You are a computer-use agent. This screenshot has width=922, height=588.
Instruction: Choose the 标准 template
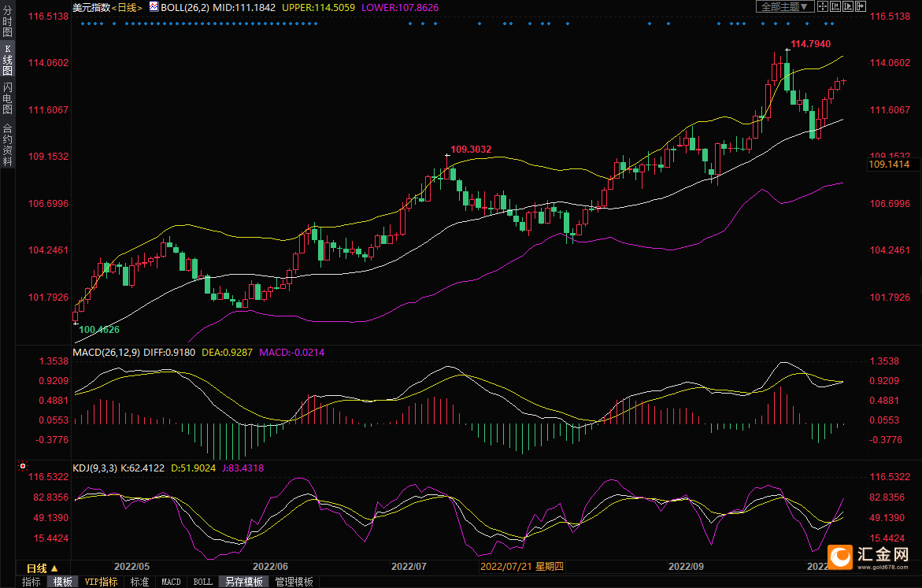[x=139, y=582]
